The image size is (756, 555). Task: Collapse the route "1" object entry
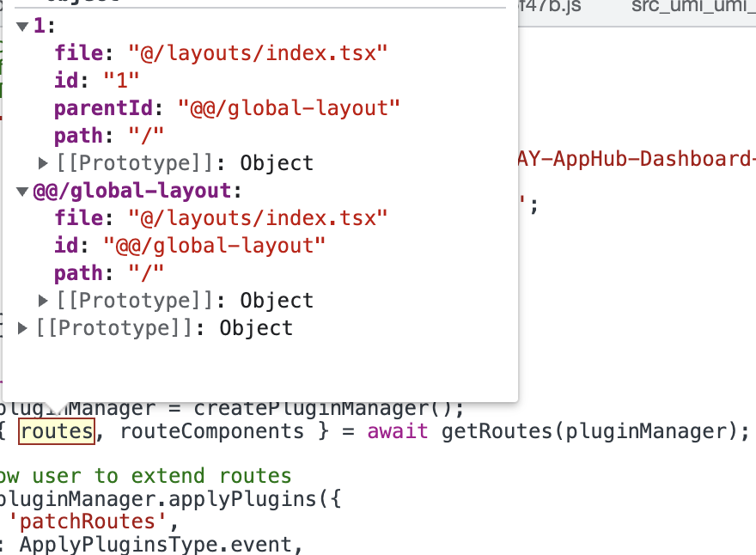21,26
